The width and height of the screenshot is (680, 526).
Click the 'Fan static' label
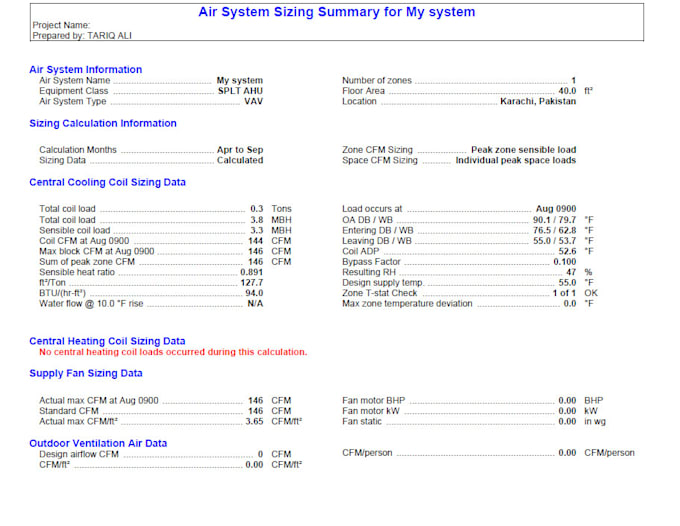362,421
